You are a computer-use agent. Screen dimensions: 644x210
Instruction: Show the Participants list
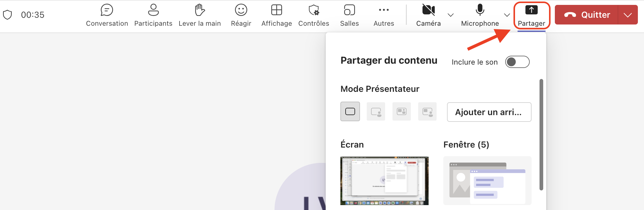(x=153, y=15)
